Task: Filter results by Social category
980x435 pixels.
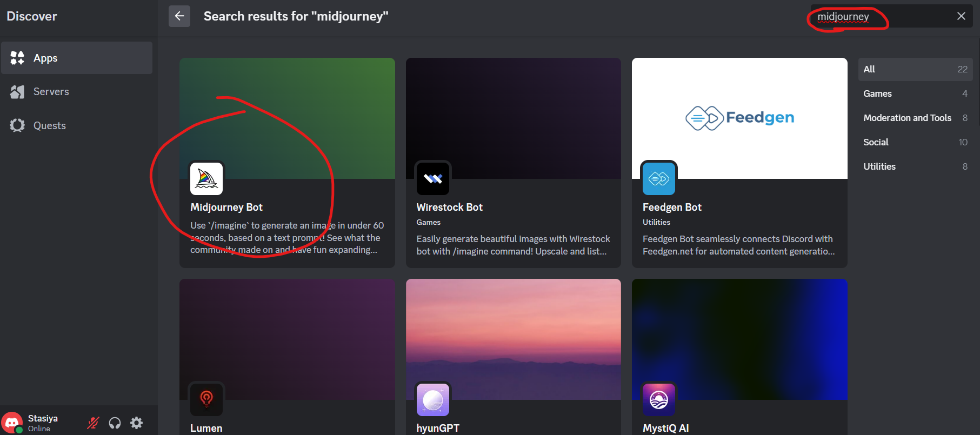Action: (915, 142)
